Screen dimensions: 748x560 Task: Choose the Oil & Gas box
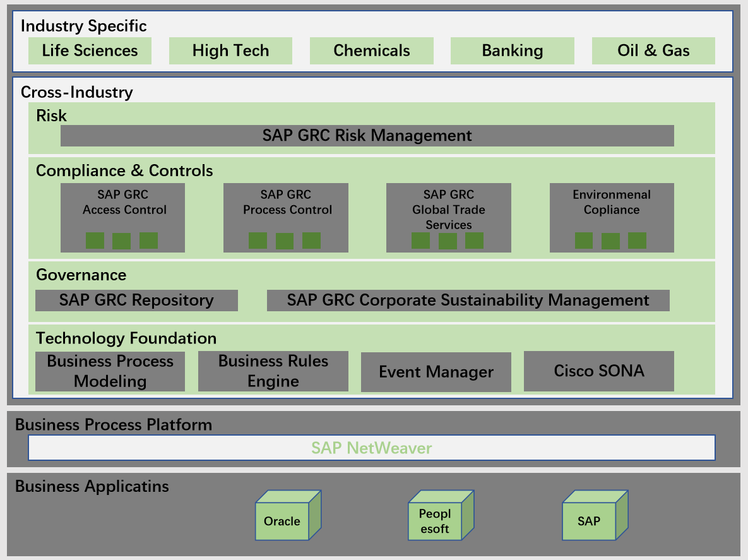(x=653, y=51)
